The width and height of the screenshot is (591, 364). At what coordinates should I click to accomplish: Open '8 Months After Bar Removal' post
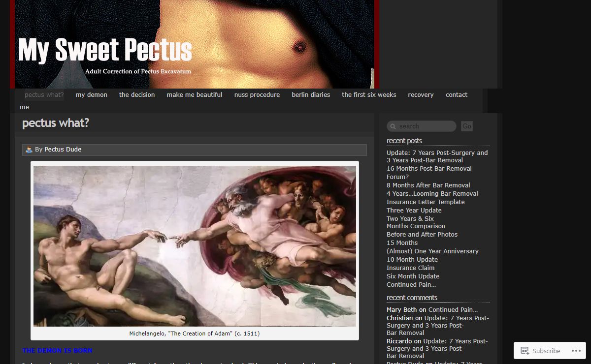428,185
